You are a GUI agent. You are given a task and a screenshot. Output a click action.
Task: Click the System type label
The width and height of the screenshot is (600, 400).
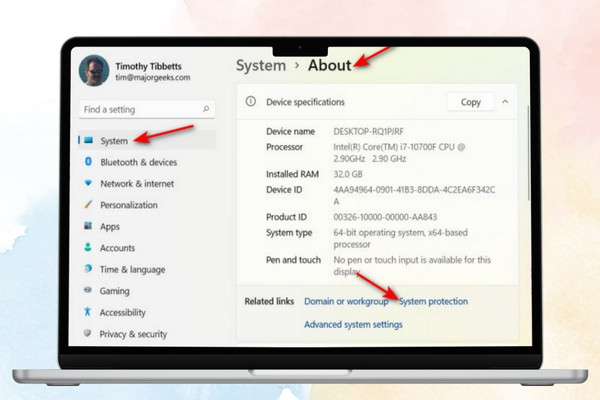(289, 233)
